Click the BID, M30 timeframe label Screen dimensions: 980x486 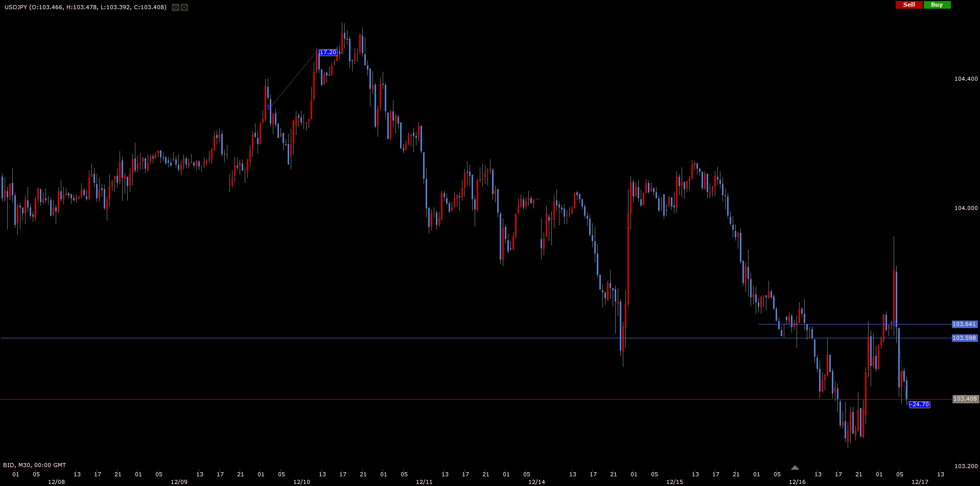tap(34, 465)
